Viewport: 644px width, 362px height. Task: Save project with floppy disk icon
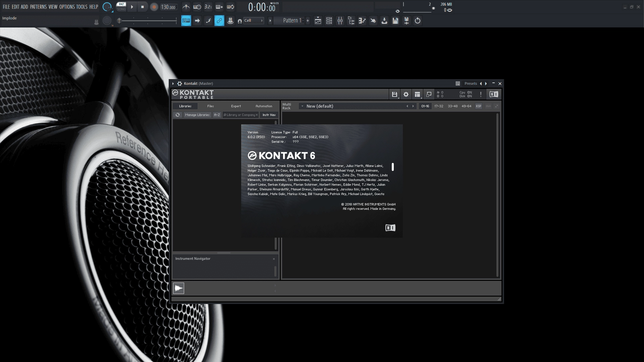click(395, 21)
